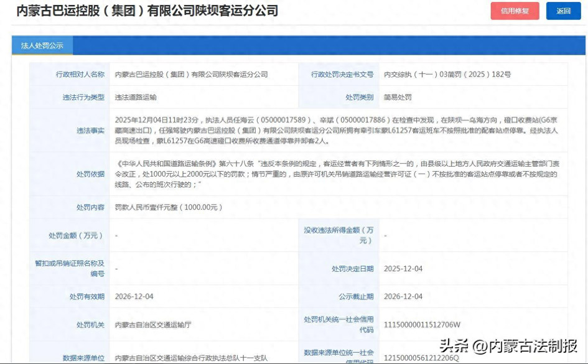Select the 没收违法所得金额 field
Image resolution: width=588 pixels, height=364 pixels.
click(x=338, y=235)
